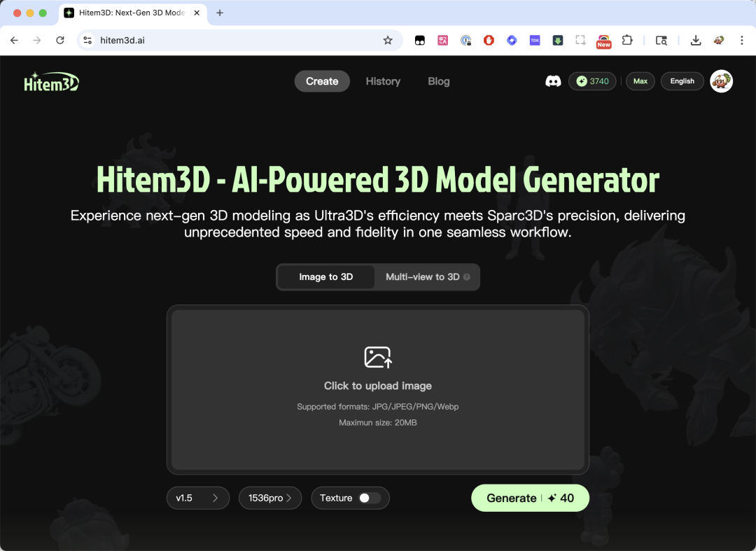Screen dimensions: 756x551
Task: Open the blue hexagon extension
Action: (512, 41)
